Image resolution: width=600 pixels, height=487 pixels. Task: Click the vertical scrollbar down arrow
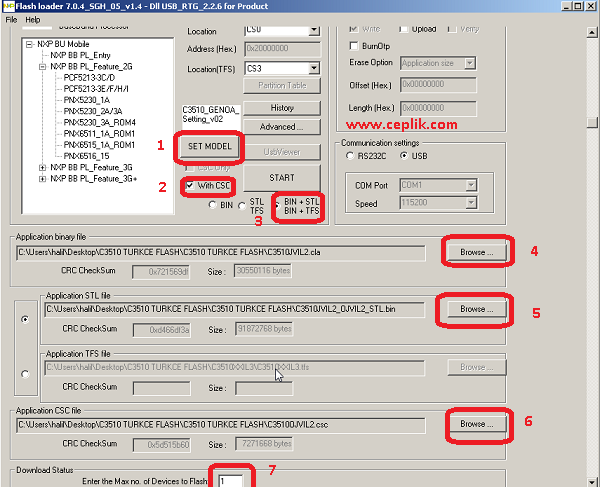592,482
